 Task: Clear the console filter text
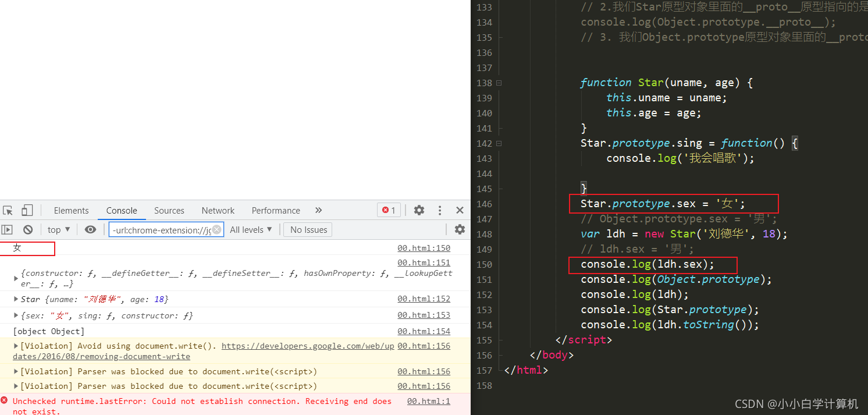(216, 230)
